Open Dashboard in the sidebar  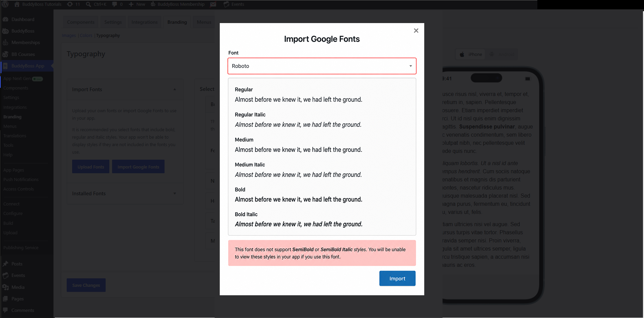pos(23,19)
